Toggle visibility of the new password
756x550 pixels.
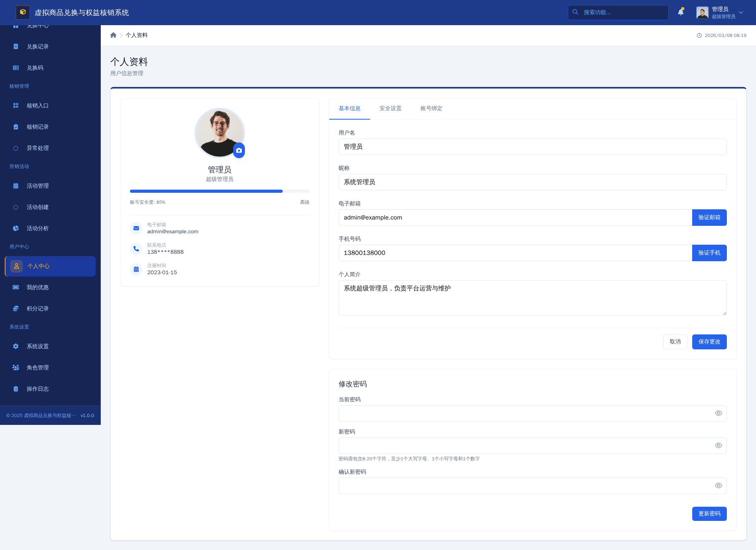point(718,445)
